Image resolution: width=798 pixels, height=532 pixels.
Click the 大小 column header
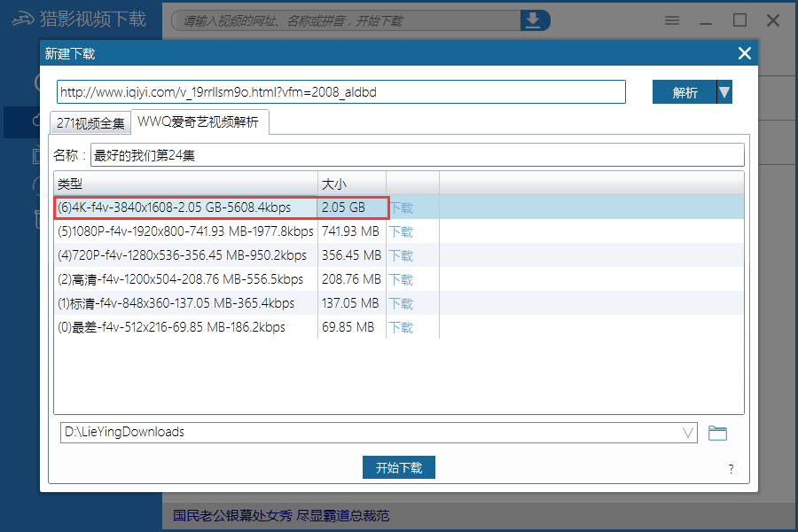(352, 184)
